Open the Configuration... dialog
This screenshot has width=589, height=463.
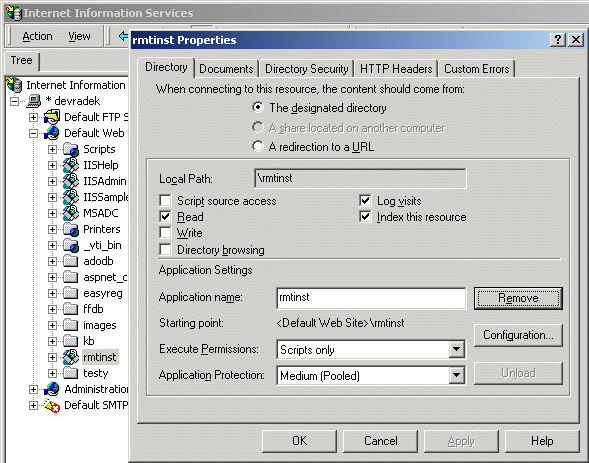coord(518,335)
